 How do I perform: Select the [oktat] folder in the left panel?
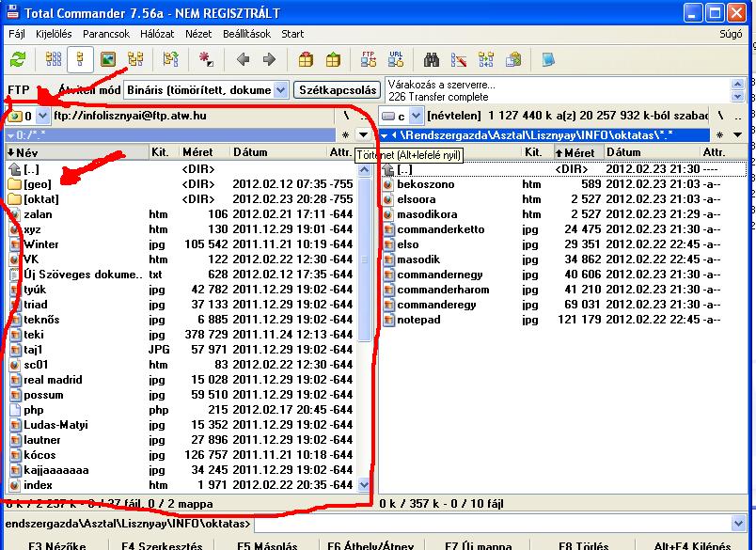[41, 199]
